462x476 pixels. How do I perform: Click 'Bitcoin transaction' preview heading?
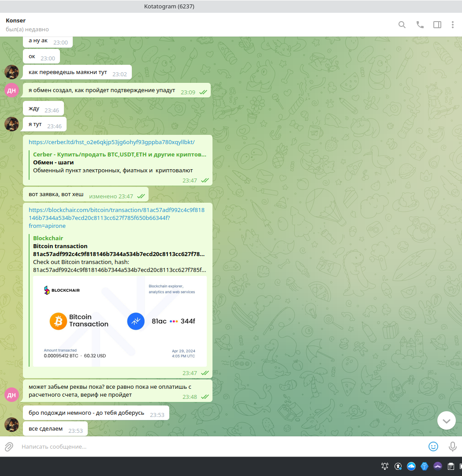pyautogui.click(x=60, y=246)
